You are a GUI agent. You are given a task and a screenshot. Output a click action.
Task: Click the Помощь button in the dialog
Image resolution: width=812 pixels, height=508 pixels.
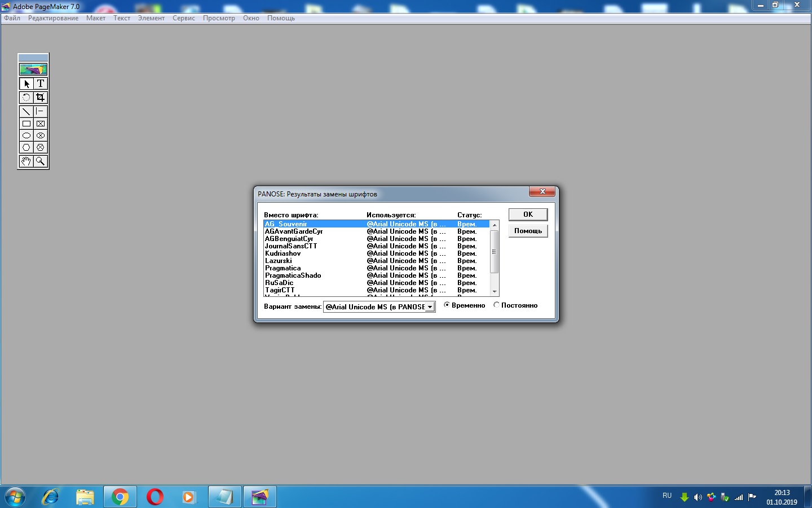click(x=528, y=231)
